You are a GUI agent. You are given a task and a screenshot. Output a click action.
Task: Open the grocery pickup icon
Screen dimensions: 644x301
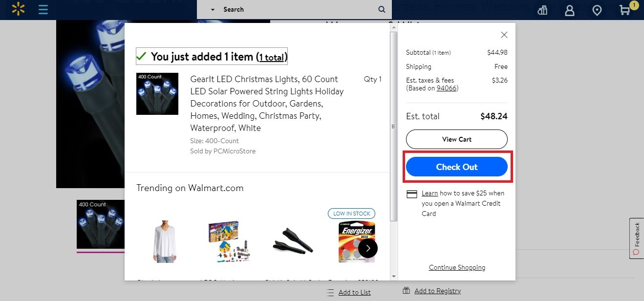click(x=542, y=9)
